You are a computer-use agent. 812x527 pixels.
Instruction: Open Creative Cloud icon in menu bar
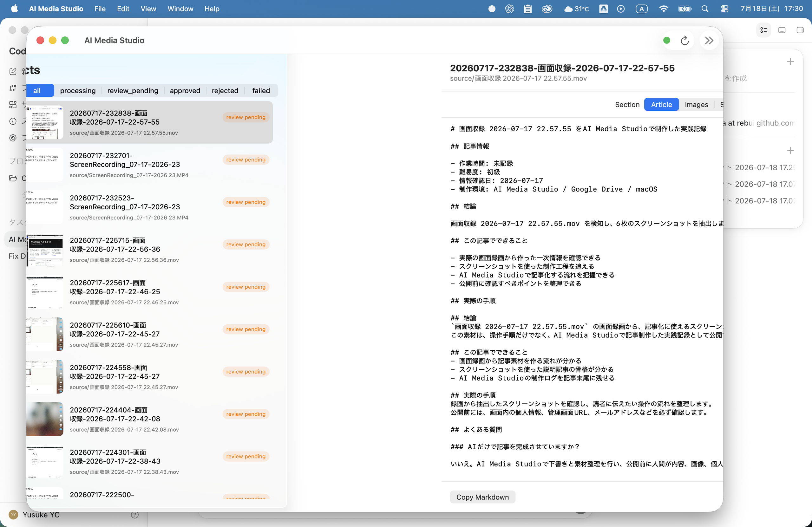point(547,9)
